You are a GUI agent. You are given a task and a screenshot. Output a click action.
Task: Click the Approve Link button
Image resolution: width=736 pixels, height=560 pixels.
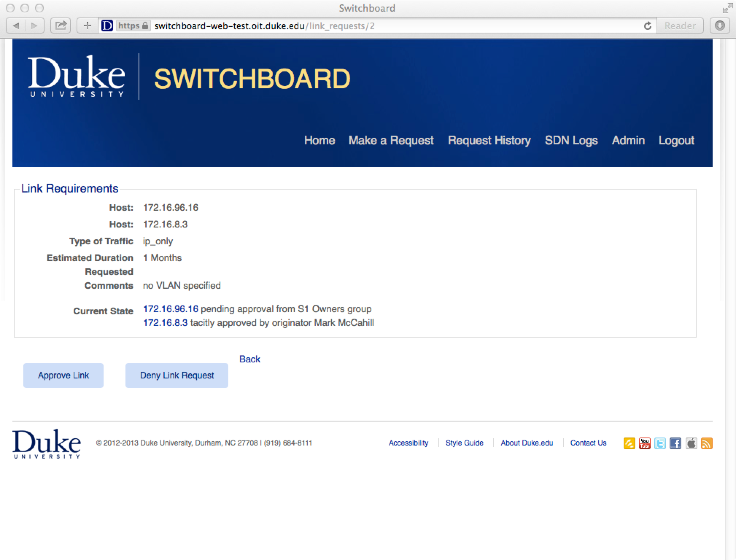tap(63, 375)
